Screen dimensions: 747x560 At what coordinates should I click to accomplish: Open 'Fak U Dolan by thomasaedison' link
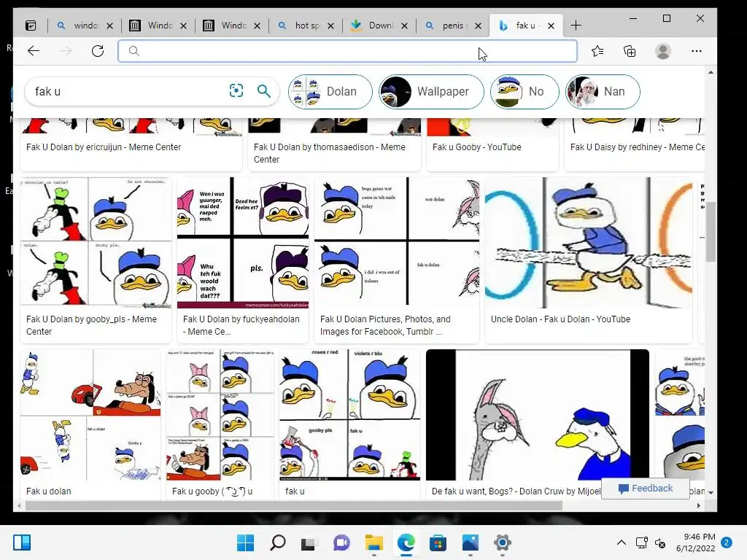[x=330, y=153]
